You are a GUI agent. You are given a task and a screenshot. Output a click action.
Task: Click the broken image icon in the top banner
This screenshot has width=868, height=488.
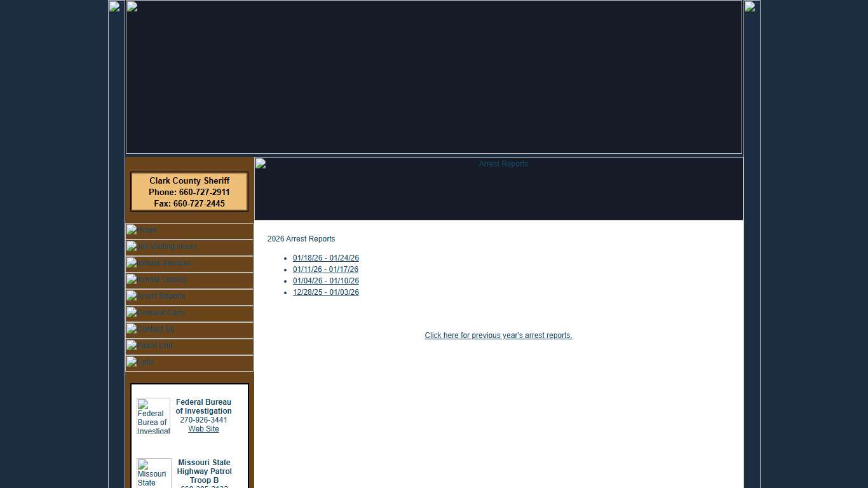pyautogui.click(x=132, y=7)
